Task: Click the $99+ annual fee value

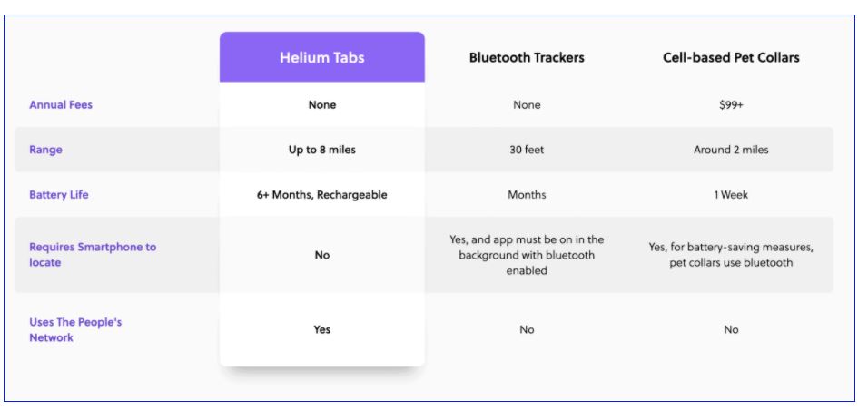Action: 731,105
